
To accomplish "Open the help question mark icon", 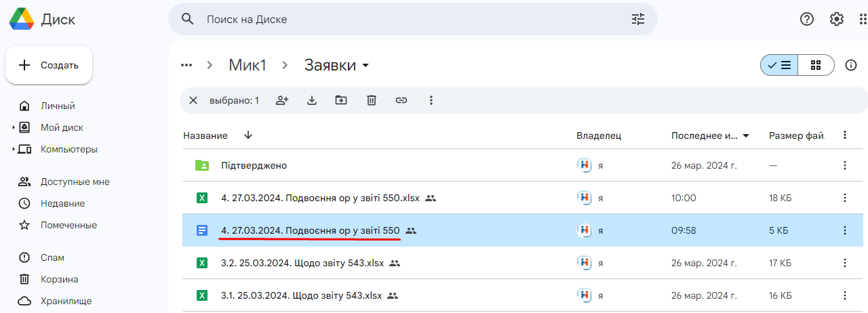I will pos(806,19).
